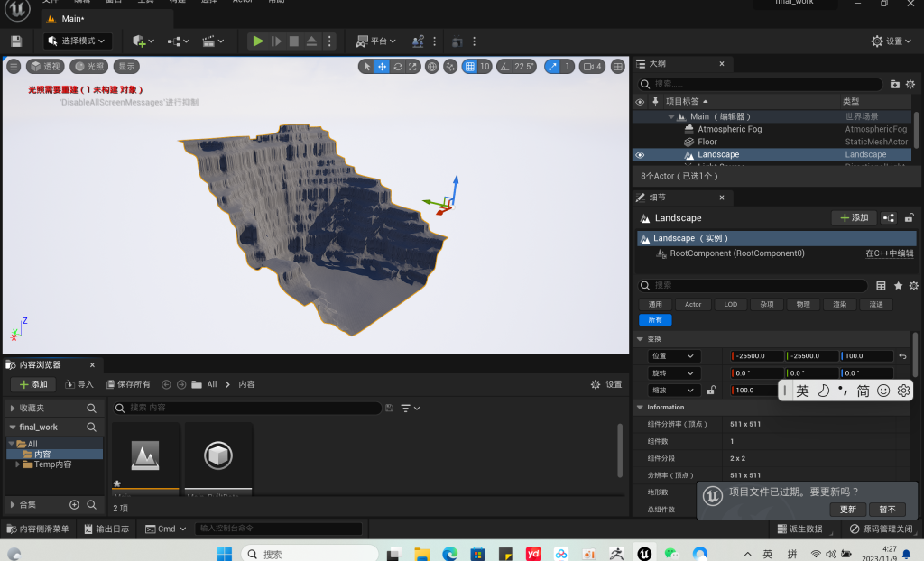Open the 光照 view mode menu
This screenshot has height=561, width=924.
click(x=89, y=67)
